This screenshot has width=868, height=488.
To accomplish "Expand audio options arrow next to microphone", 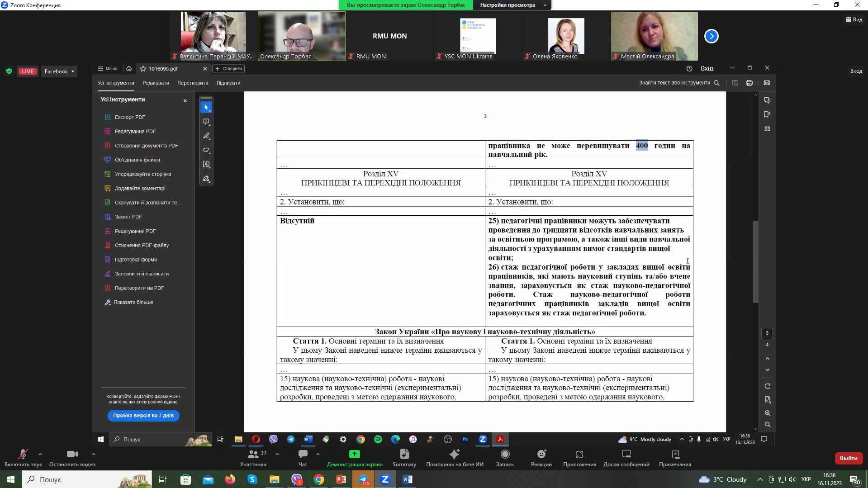I will 40,454.
